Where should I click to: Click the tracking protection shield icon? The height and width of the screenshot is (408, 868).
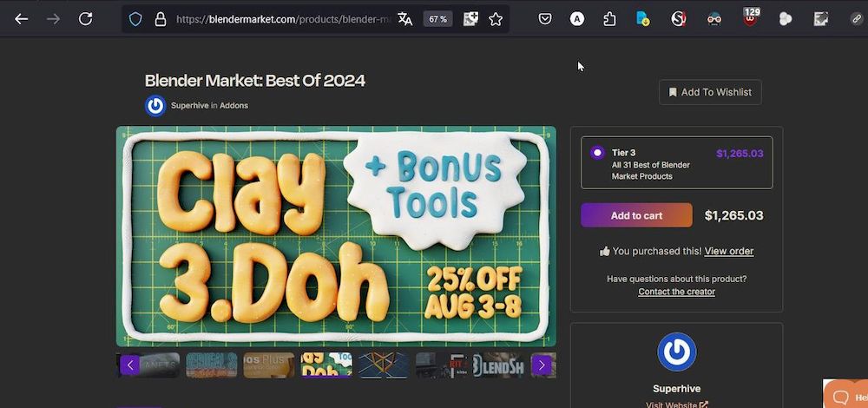point(135,19)
